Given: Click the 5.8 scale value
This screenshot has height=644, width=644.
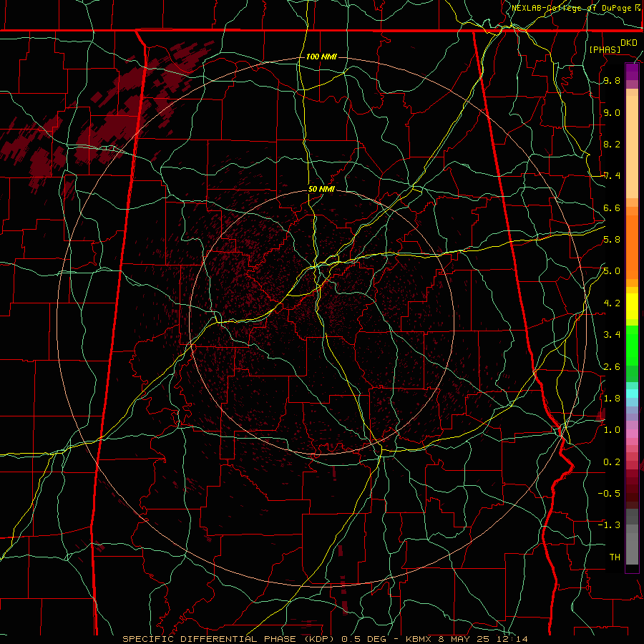Looking at the screenshot, I should 612,240.
